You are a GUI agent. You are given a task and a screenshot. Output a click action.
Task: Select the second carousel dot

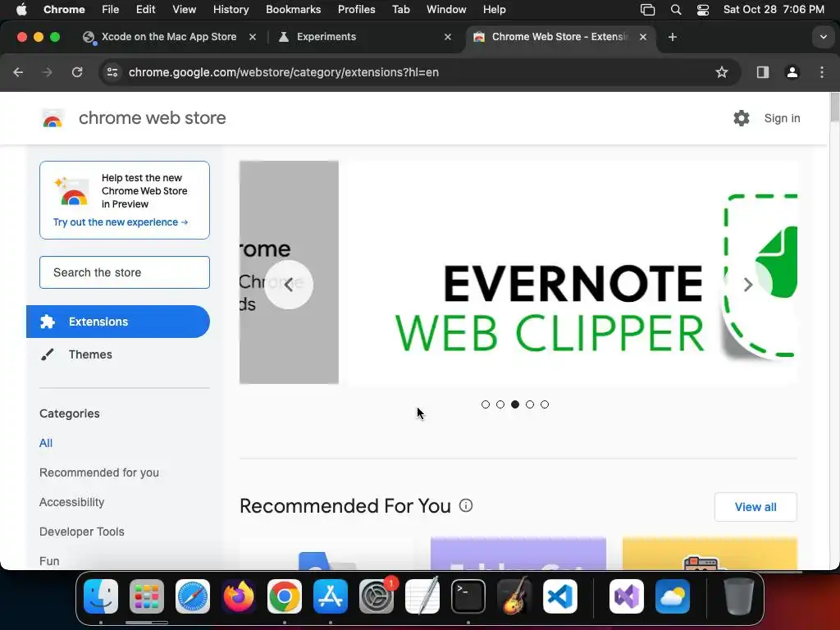coord(500,404)
